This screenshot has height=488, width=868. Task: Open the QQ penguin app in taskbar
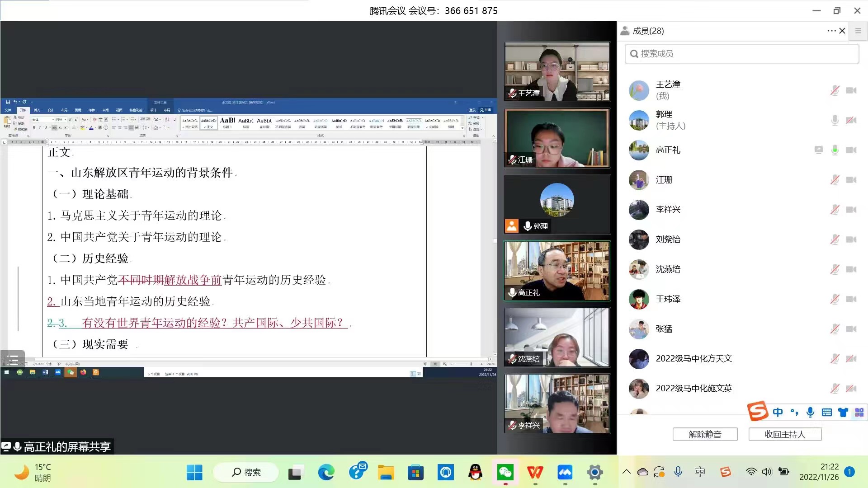pos(475,473)
